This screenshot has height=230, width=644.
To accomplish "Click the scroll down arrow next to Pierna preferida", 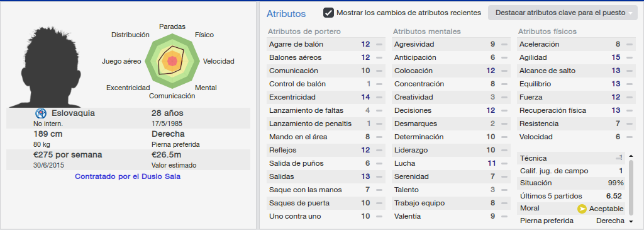I will (631, 221).
